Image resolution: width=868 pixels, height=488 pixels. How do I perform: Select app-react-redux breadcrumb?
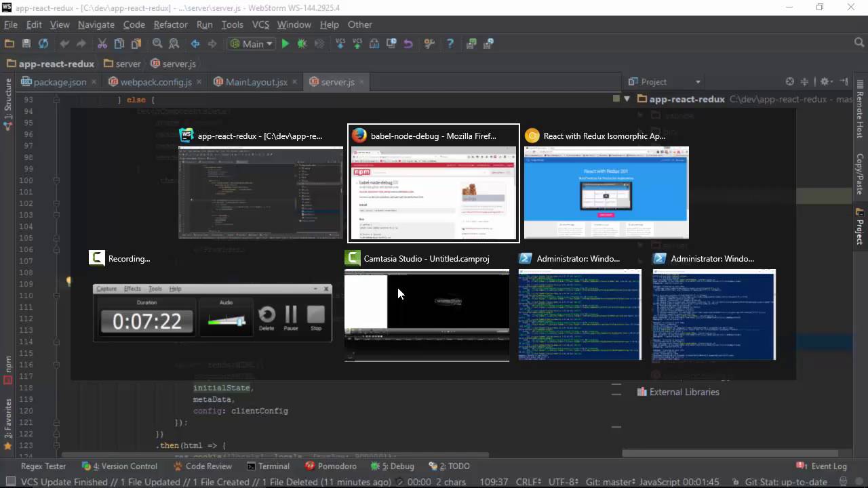(x=50, y=64)
